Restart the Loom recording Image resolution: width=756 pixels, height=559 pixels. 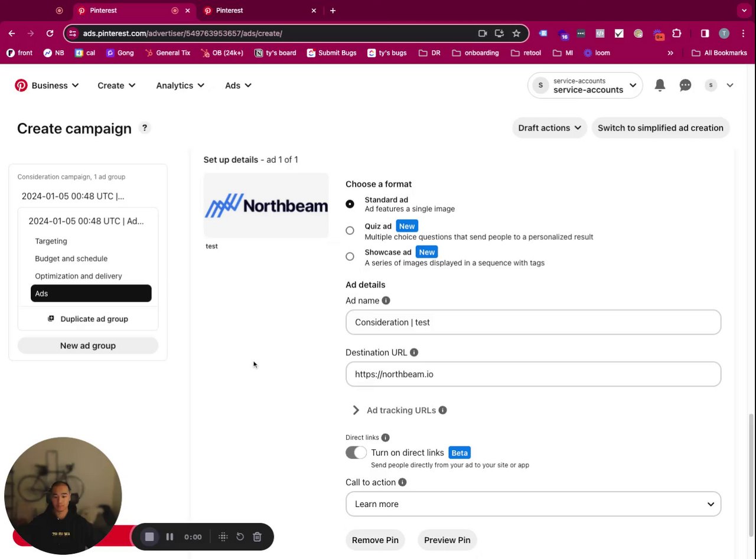240,537
